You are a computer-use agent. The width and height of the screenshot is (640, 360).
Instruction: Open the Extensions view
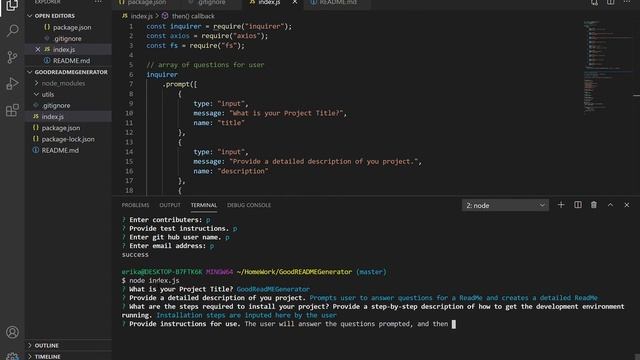(x=12, y=110)
